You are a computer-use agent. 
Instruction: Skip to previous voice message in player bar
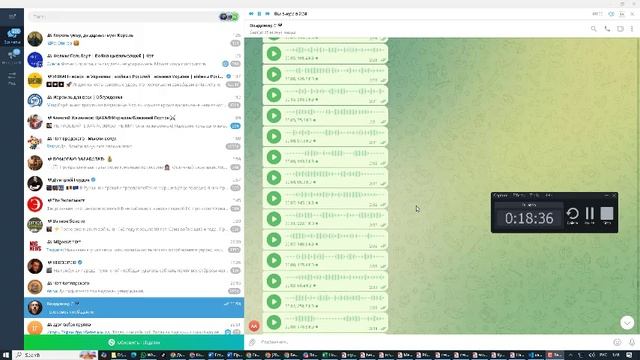point(251,14)
